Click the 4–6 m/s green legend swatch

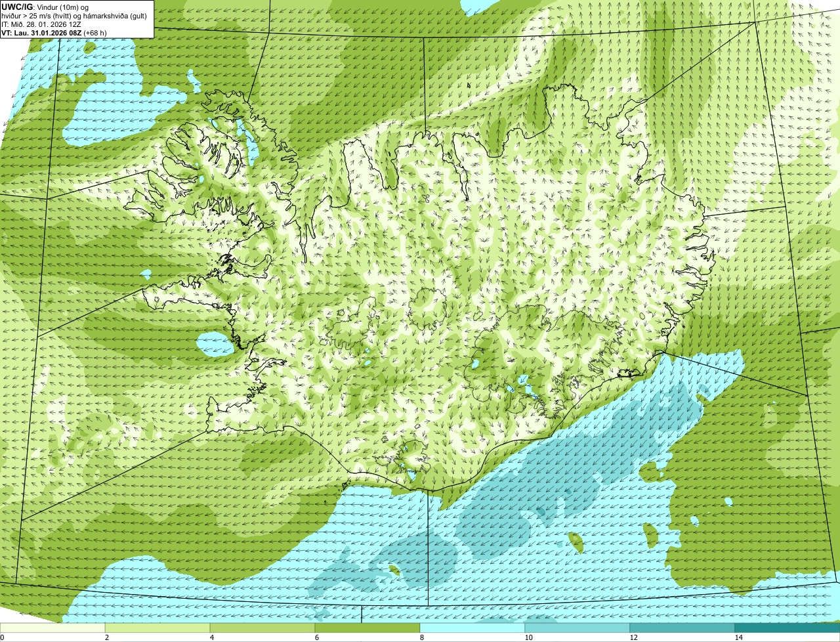point(262,628)
